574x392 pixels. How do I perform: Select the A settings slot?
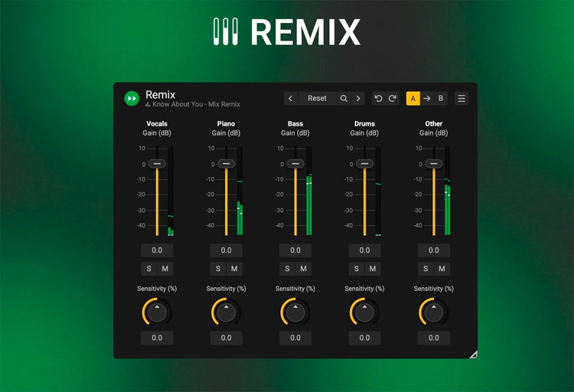click(413, 99)
